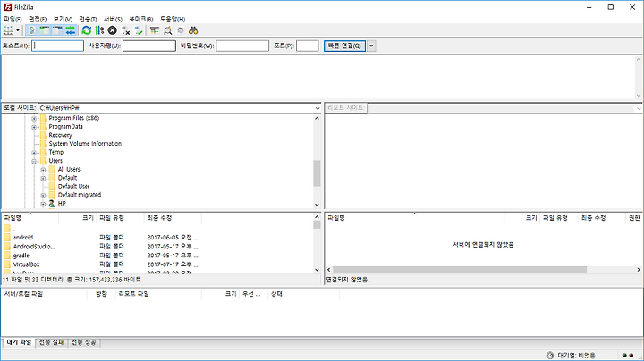Open the 전송(T) menu
644x361 pixels.
[88, 20]
